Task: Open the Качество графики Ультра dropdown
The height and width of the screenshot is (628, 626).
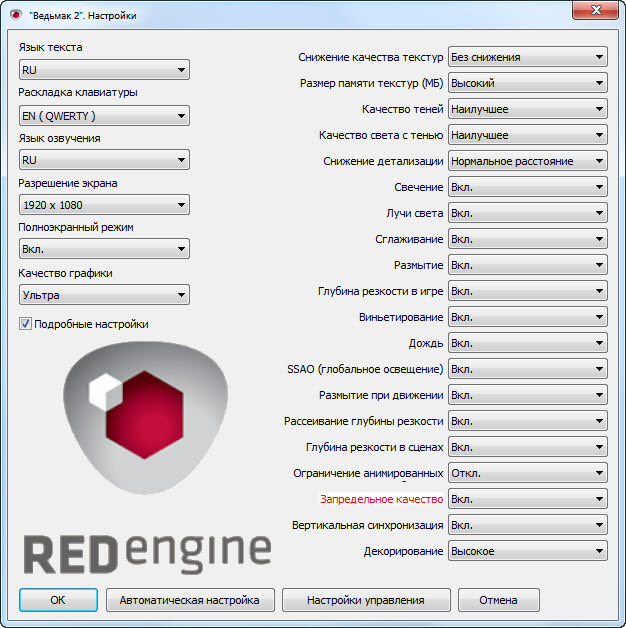Action: click(104, 295)
